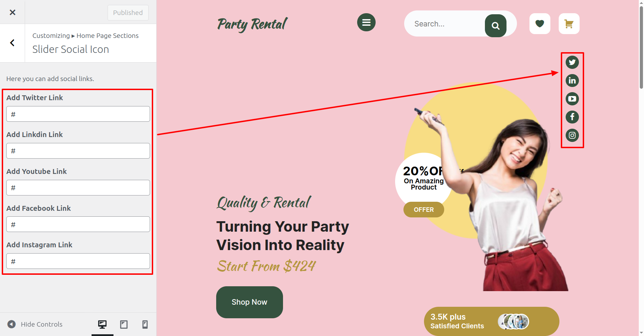Image resolution: width=644 pixels, height=336 pixels.
Task: Focus the Add Twitter Link field
Action: tap(78, 114)
